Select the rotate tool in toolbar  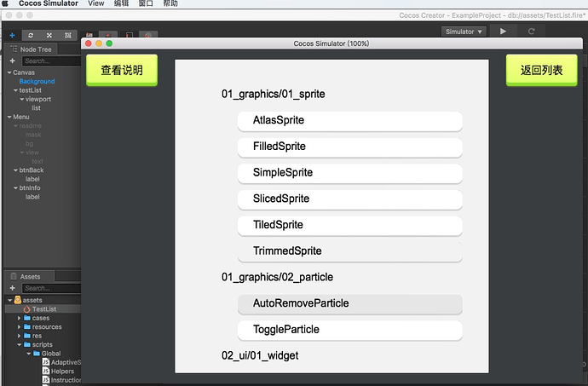point(31,35)
